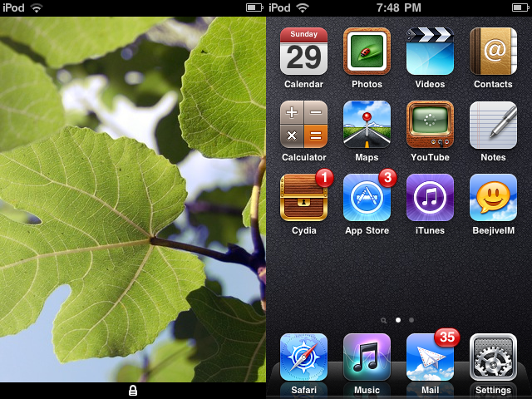Screen dimensions: 532x399
Task: Tap the red 3 badge on App Store
Action: (387, 177)
